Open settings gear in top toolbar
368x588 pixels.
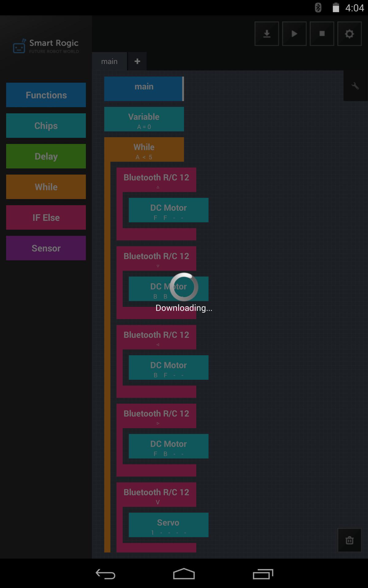349,34
